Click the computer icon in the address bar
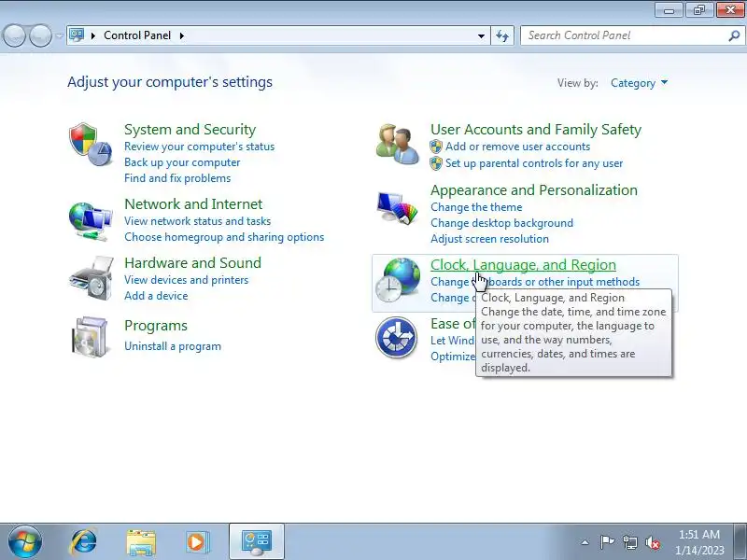The width and height of the screenshot is (747, 560). (77, 35)
